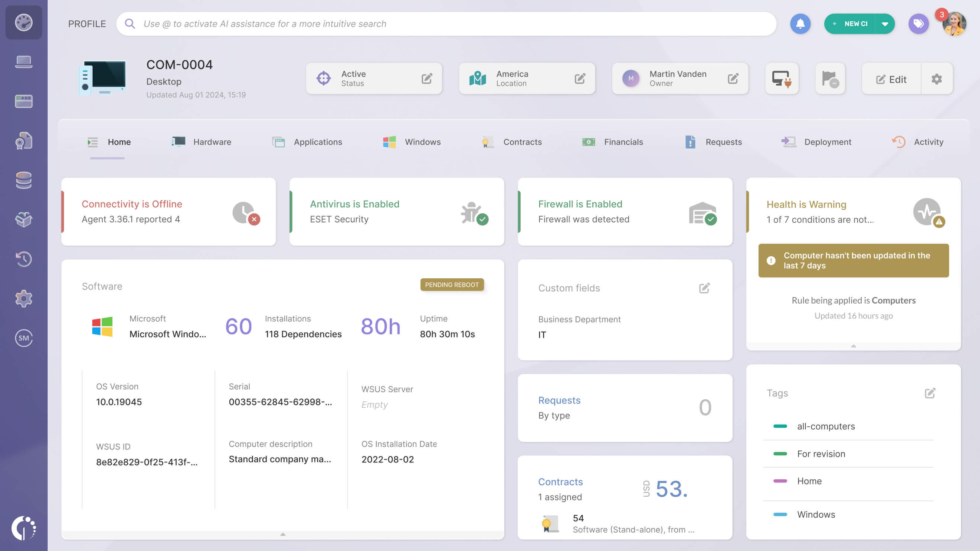980x551 pixels.
Task: Click the green swatch beside the all-computers tag
Action: [780, 426]
